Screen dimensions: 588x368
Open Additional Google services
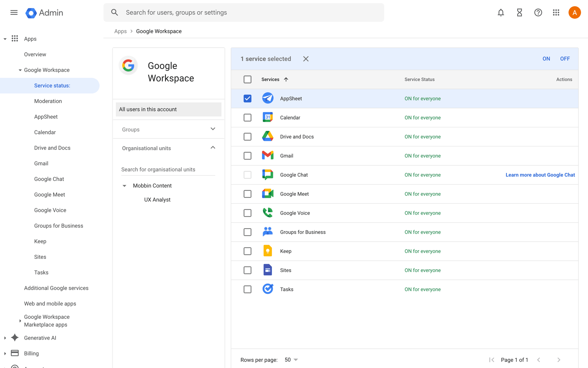[56, 288]
